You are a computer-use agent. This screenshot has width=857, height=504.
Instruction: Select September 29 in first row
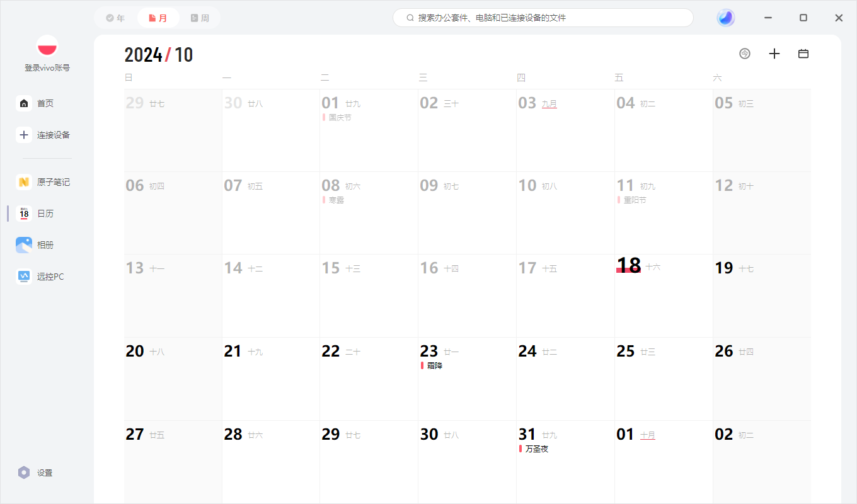click(x=173, y=130)
